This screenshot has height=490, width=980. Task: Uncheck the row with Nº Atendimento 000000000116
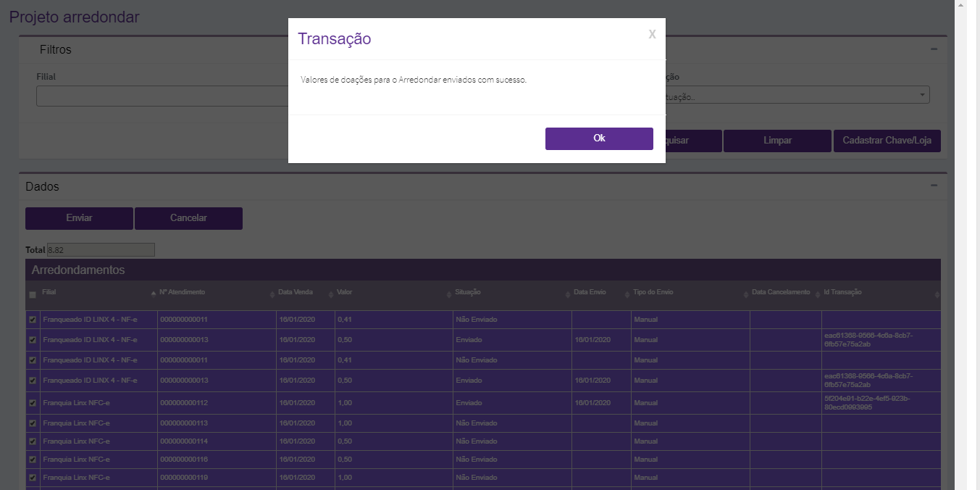click(32, 460)
